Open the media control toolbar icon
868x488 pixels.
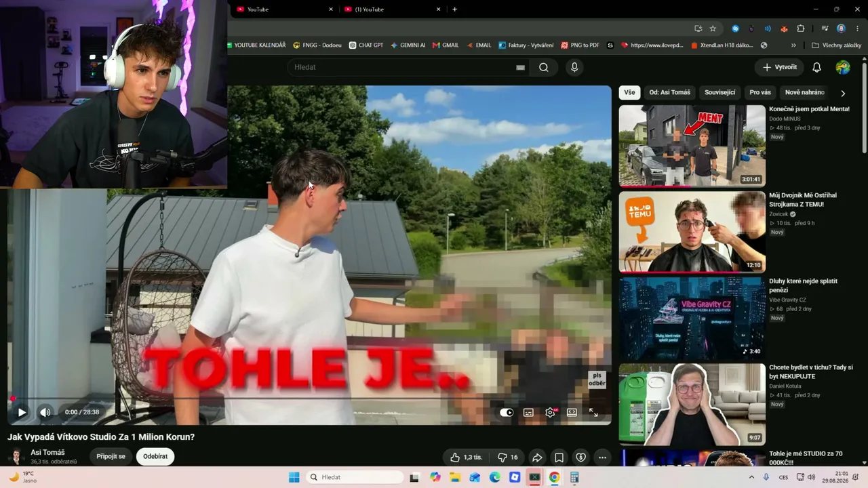[825, 28]
